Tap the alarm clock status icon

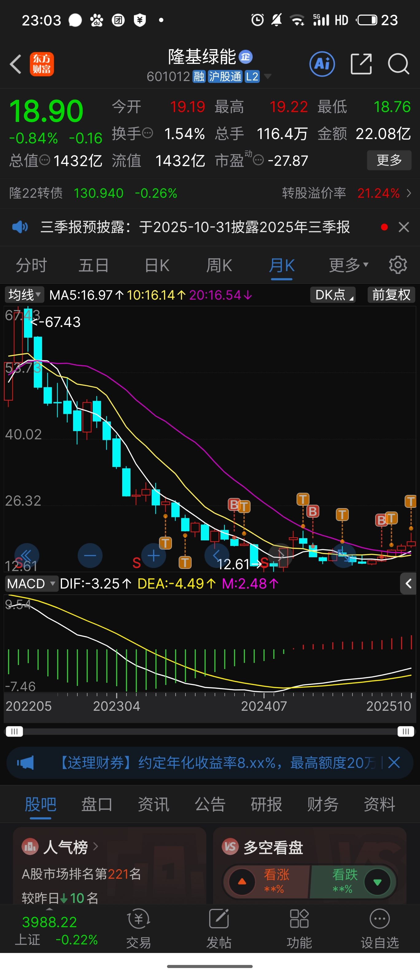click(x=258, y=20)
